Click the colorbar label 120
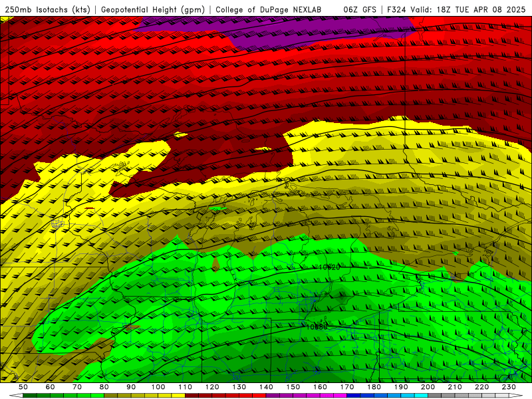 pos(212,387)
